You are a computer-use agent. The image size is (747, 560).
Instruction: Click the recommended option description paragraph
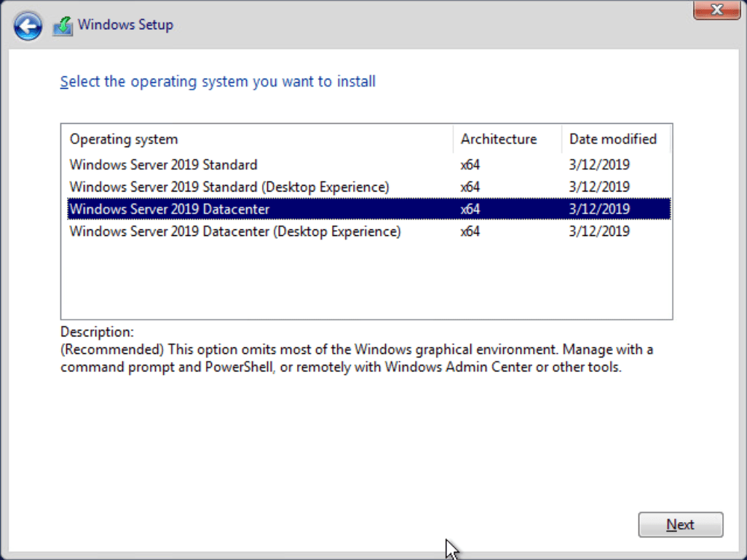click(357, 358)
